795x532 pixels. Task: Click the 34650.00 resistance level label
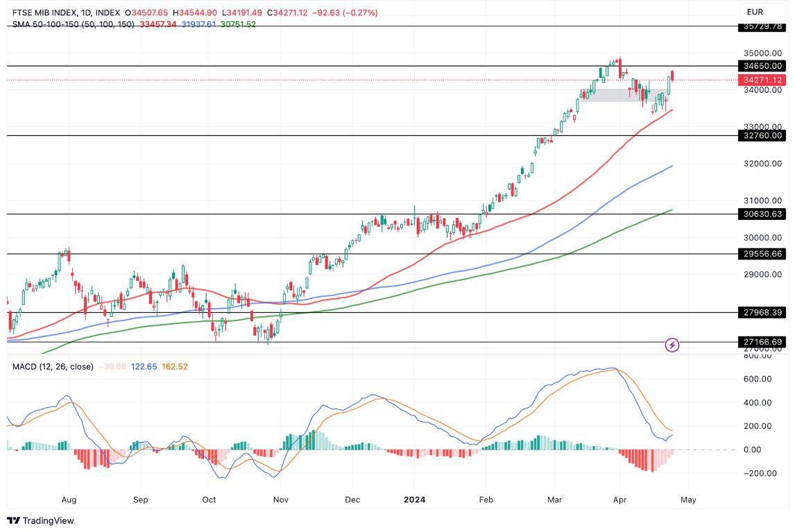point(761,67)
